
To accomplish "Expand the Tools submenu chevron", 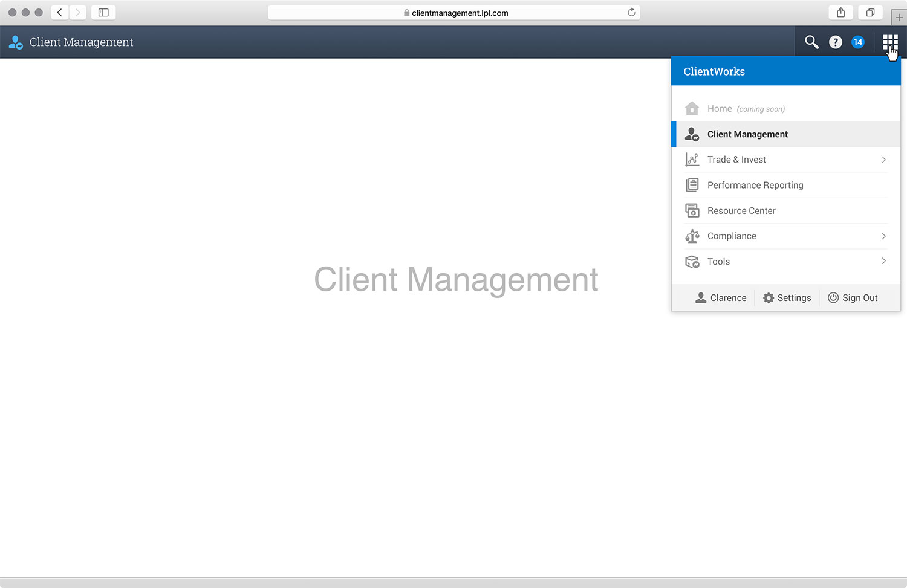I will 883,261.
